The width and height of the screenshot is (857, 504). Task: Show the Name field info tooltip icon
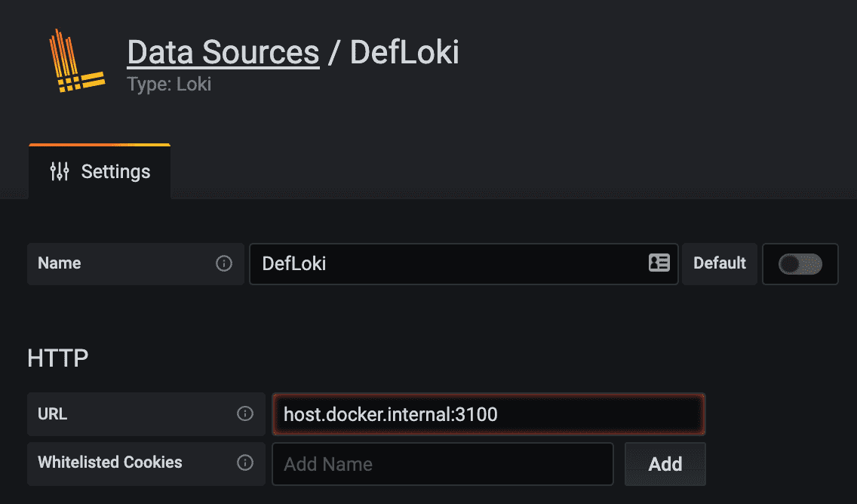[x=224, y=263]
